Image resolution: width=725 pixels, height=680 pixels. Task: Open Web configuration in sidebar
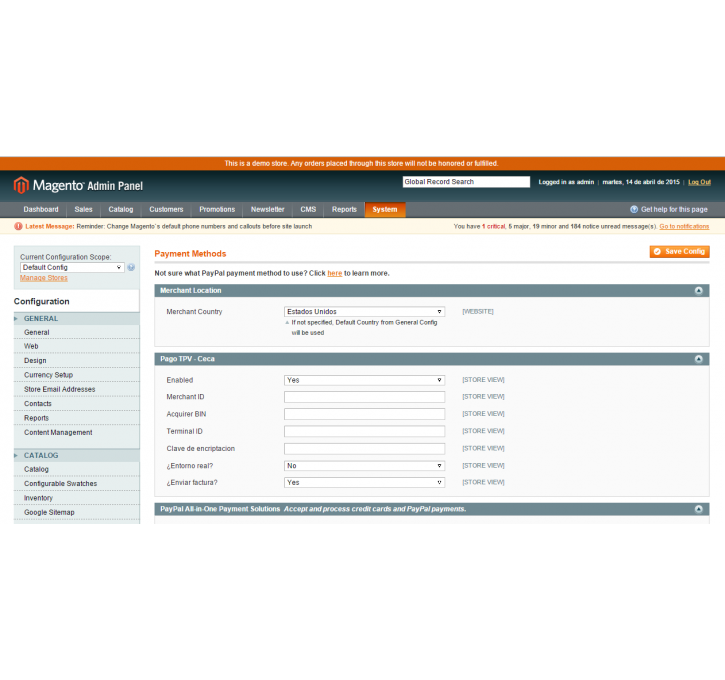[31, 346]
